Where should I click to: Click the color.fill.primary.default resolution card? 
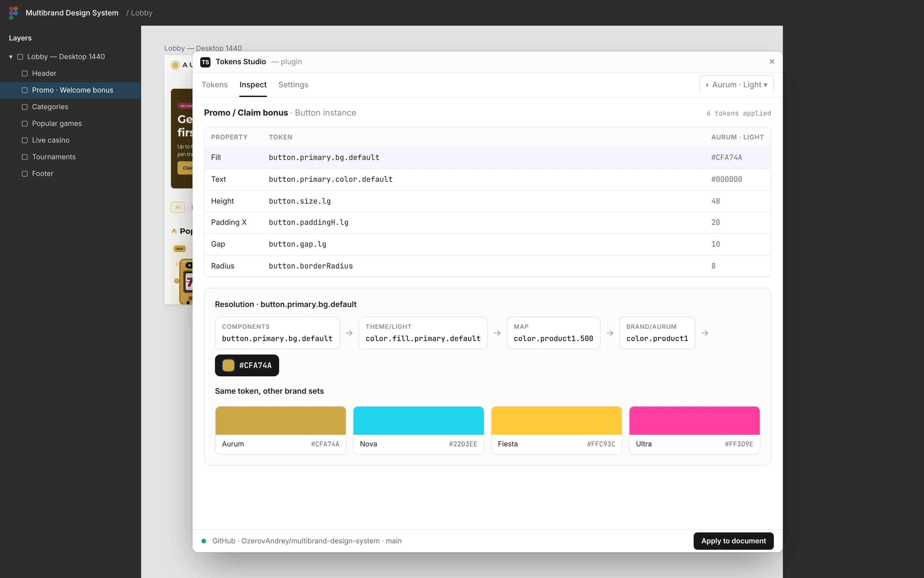click(x=423, y=333)
